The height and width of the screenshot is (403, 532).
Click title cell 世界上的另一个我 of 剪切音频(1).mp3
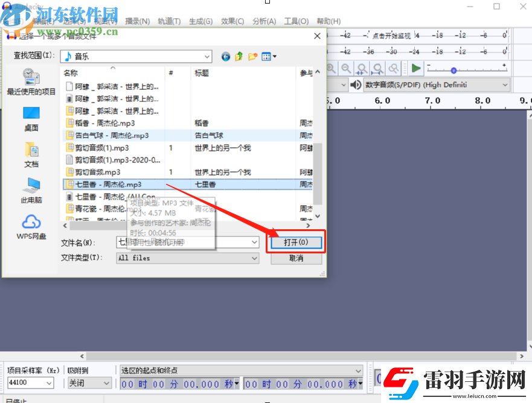pyautogui.click(x=223, y=148)
